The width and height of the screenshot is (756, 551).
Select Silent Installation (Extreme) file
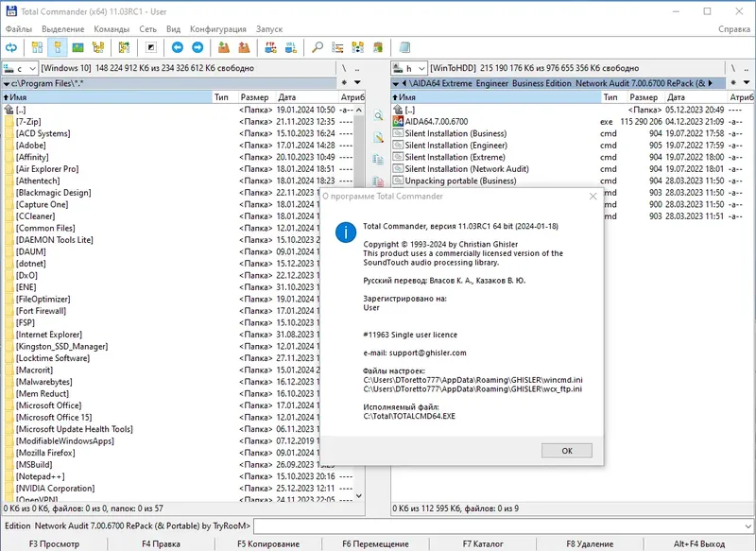click(x=455, y=157)
